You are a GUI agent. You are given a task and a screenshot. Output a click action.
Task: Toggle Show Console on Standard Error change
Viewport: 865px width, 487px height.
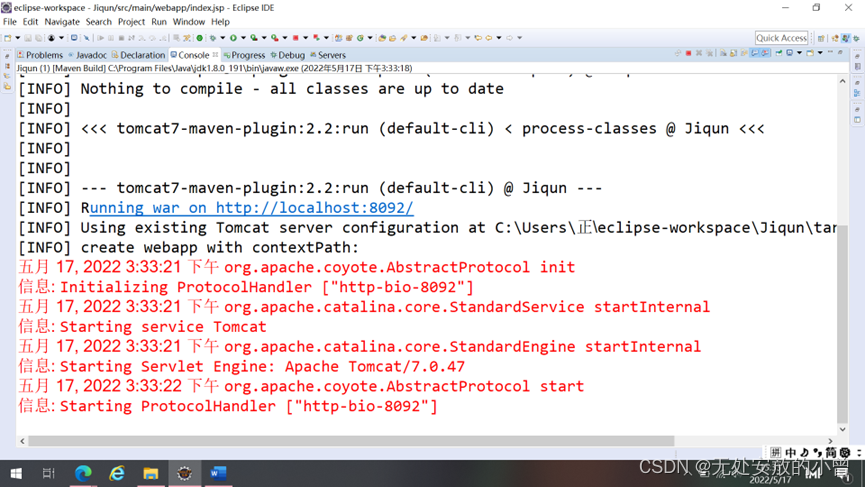pos(766,53)
